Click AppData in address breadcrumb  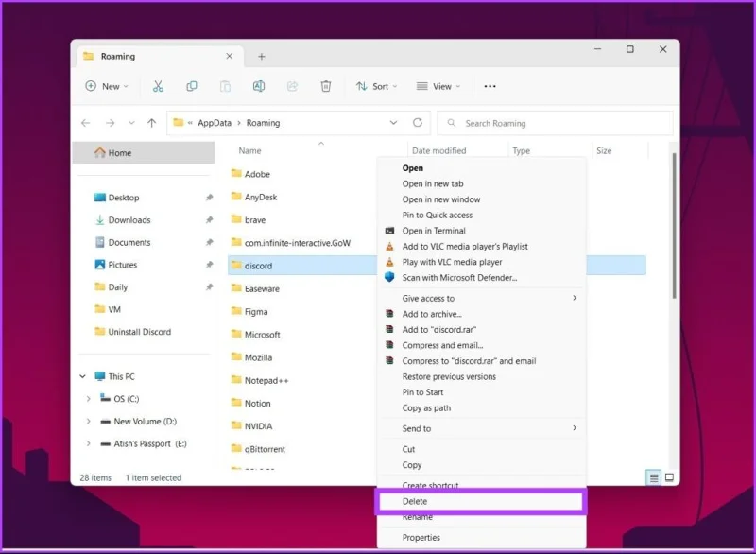tap(215, 123)
